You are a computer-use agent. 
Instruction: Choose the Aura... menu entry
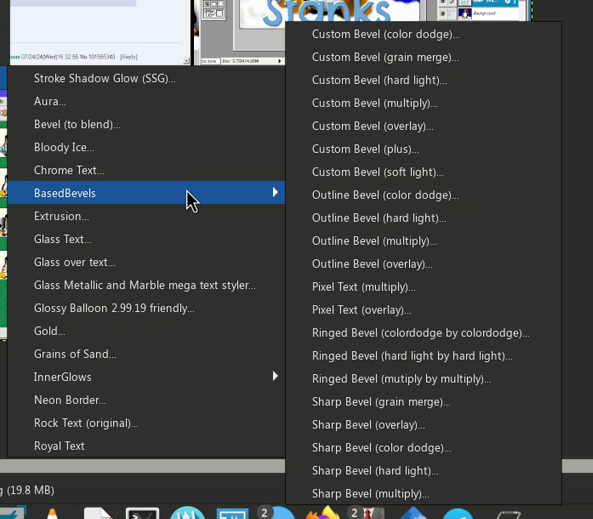(x=146, y=101)
